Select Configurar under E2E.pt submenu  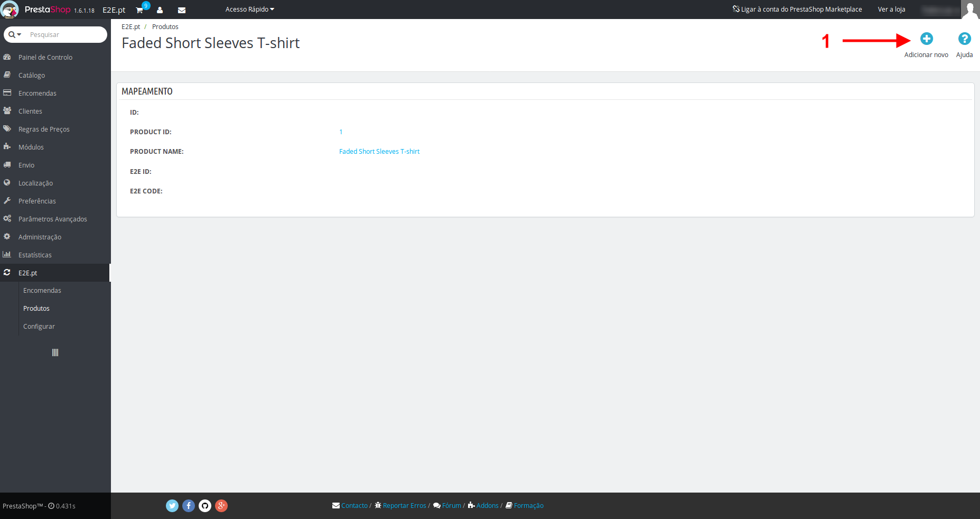[39, 326]
